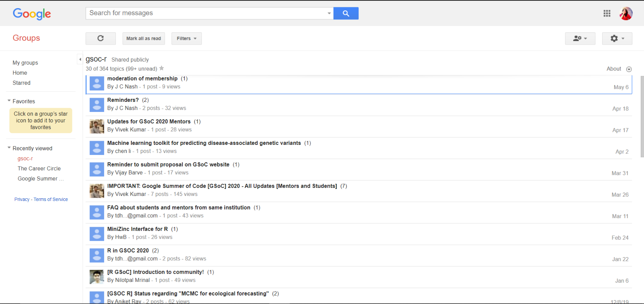
Task: Expand search options dropdown arrow
Action: coord(329,14)
